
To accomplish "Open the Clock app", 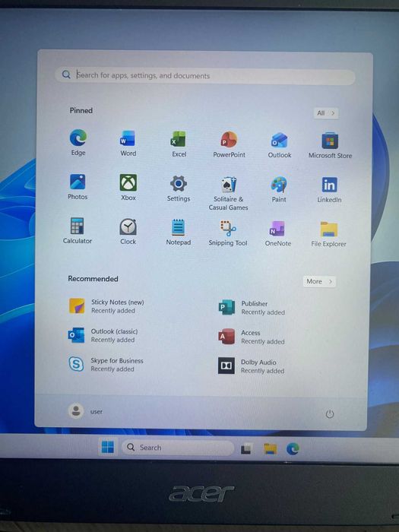I will 128,231.
